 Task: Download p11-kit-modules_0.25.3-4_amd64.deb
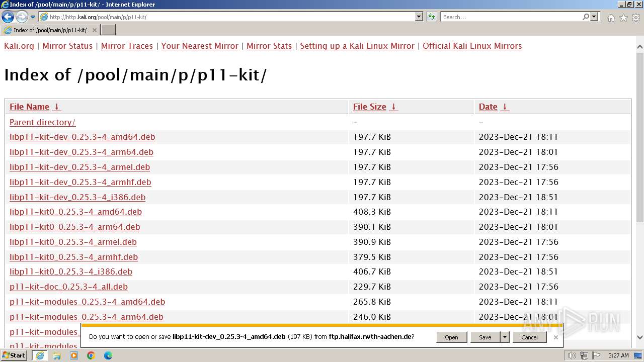(x=87, y=302)
